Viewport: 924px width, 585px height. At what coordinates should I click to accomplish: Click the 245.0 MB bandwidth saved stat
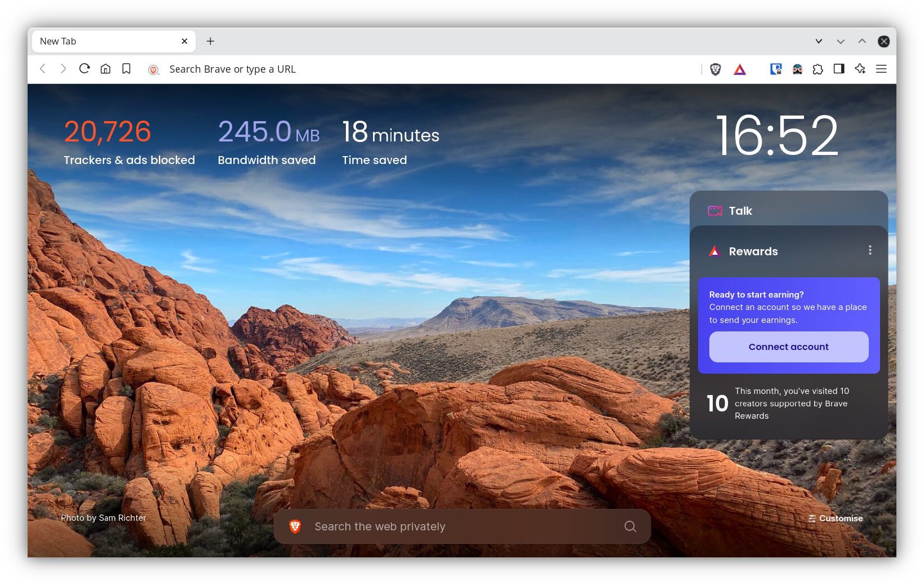(269, 142)
